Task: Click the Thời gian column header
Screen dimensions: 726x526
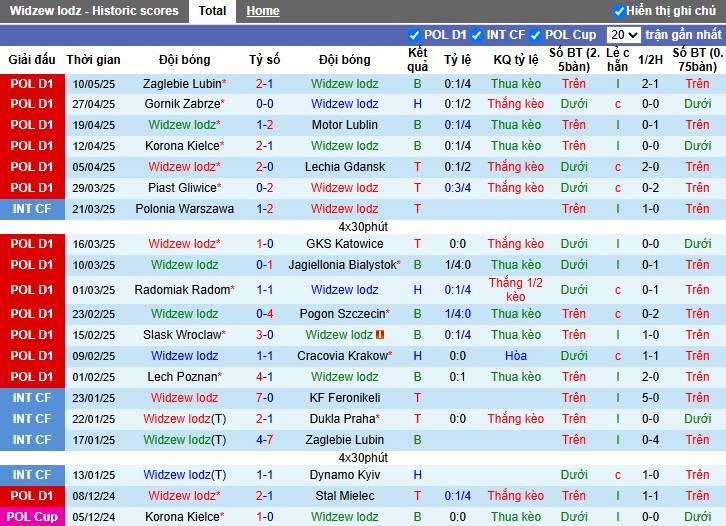Action: (x=94, y=59)
